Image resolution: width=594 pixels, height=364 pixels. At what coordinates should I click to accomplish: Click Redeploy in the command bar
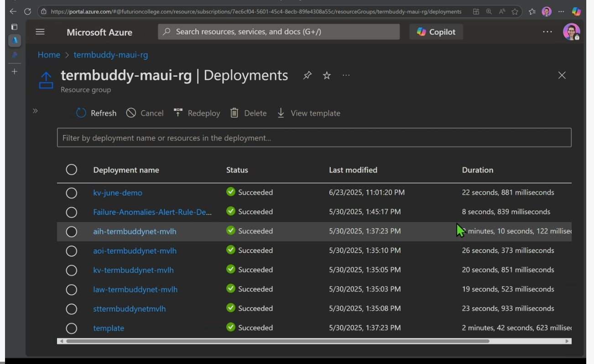(x=197, y=113)
